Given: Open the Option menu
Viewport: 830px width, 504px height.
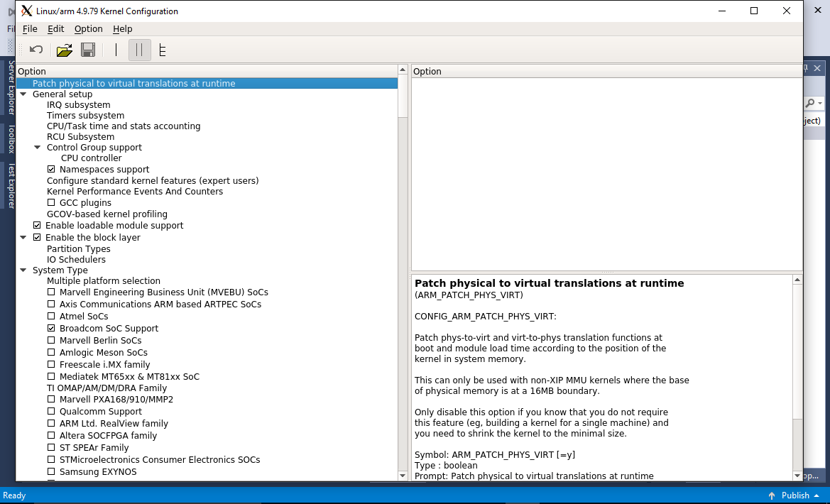Looking at the screenshot, I should 89,28.
